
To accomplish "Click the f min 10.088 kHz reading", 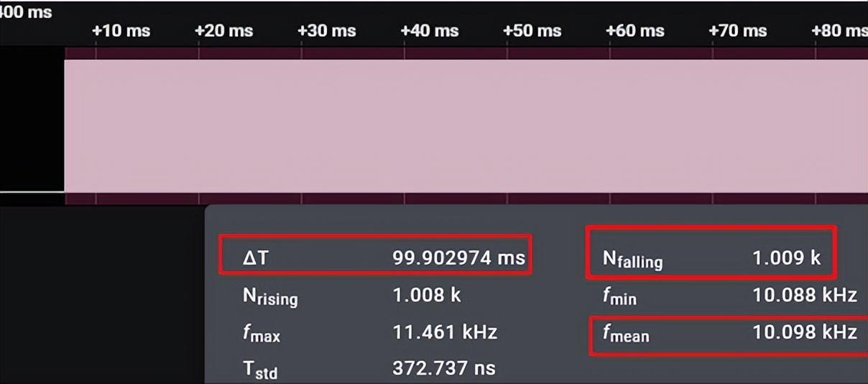I will click(x=804, y=295).
